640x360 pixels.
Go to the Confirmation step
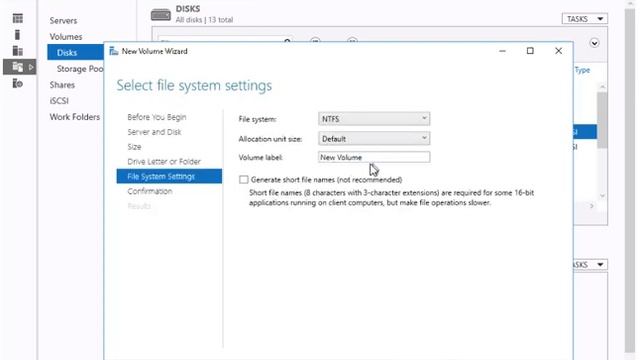coord(150,191)
